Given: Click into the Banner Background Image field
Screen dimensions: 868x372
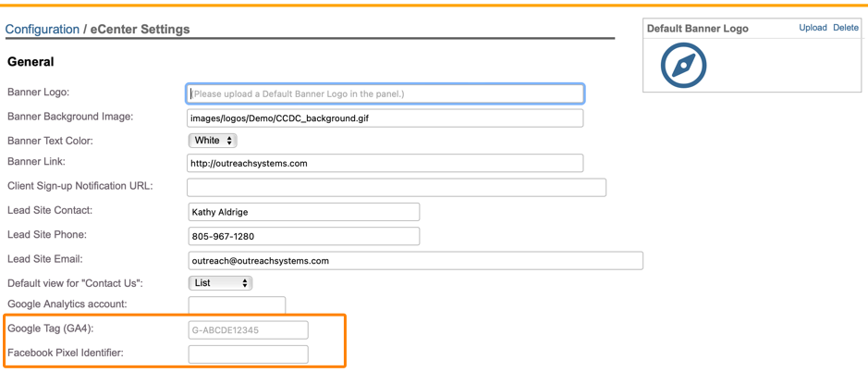Looking at the screenshot, I should pos(385,118).
